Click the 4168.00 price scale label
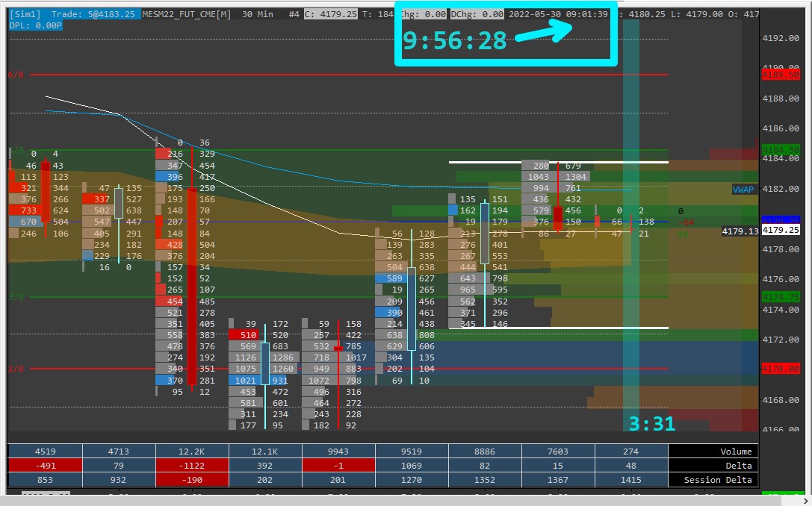The image size is (812, 506). tap(781, 399)
